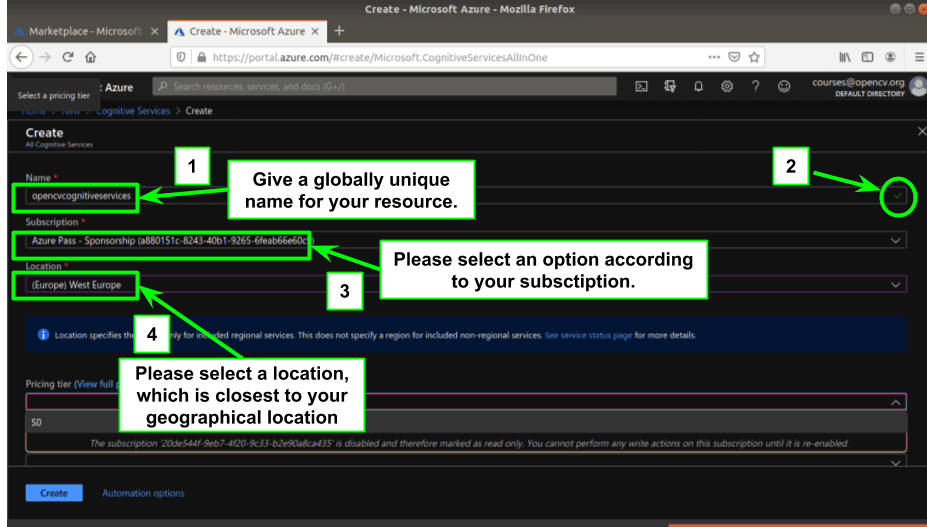Open Firefox account icon
This screenshot has width=927, height=527.
point(890,57)
